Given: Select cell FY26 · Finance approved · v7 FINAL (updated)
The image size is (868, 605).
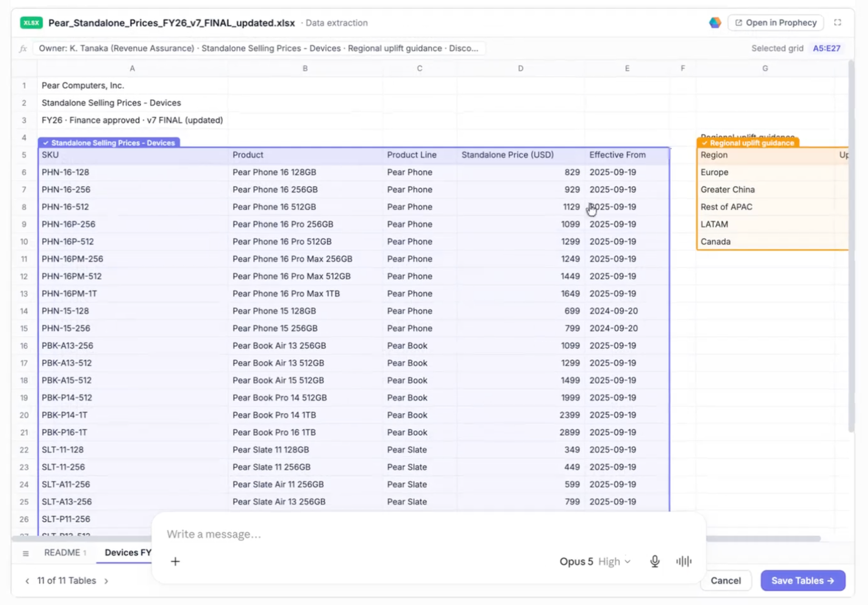Looking at the screenshot, I should click(x=133, y=120).
